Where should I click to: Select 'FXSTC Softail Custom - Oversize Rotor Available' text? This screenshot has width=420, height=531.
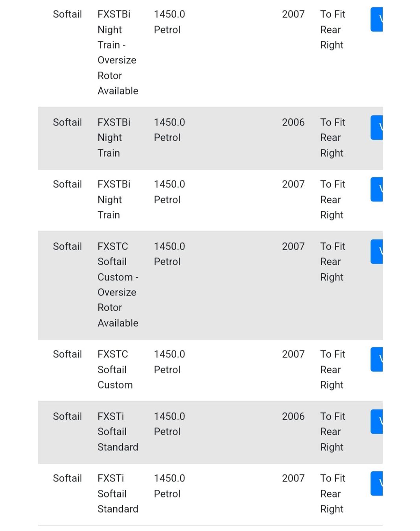(x=118, y=284)
